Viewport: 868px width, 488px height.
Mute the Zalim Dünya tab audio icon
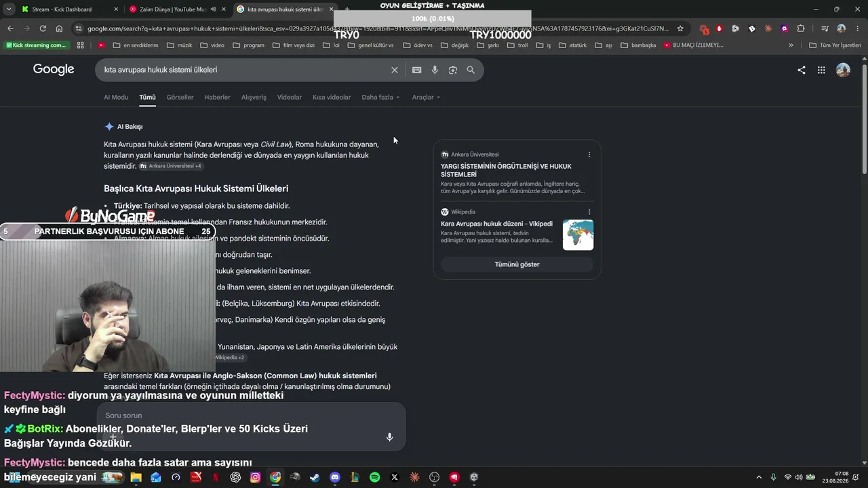[213, 9]
